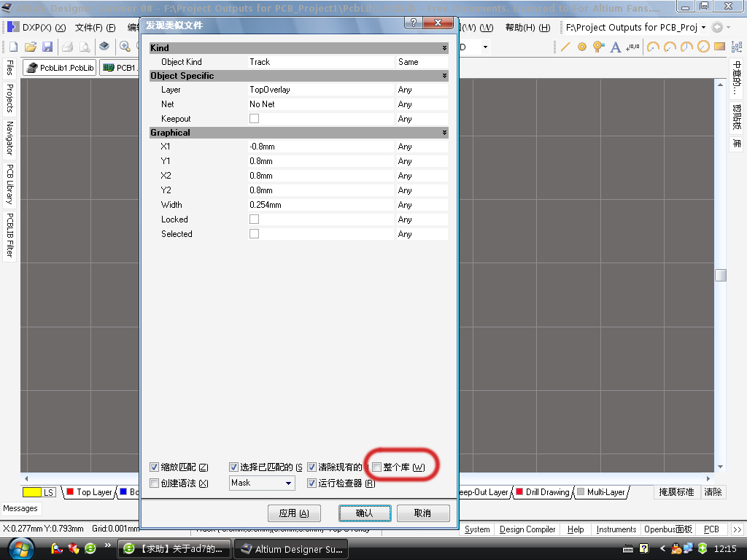Toggle the Keepout checkbox

click(255, 119)
